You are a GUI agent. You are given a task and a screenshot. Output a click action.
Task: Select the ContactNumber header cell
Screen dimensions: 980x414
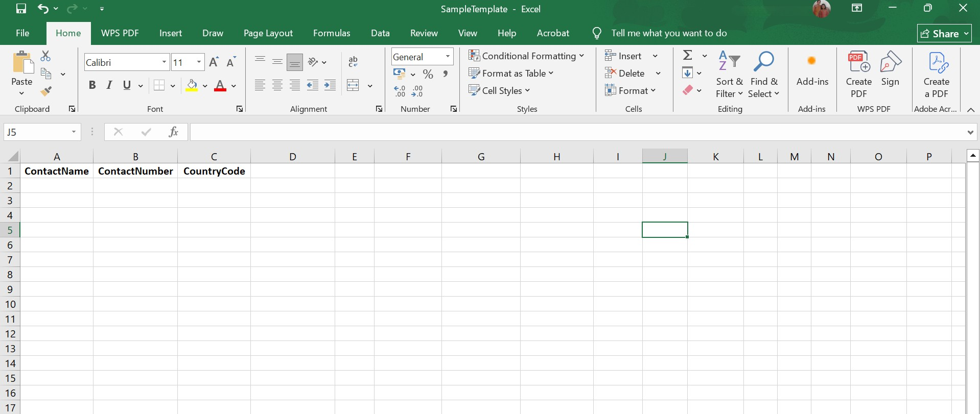(135, 171)
